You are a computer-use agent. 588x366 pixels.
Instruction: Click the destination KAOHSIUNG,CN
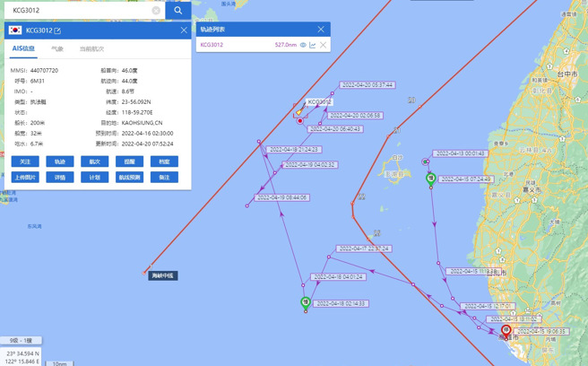[x=143, y=123]
